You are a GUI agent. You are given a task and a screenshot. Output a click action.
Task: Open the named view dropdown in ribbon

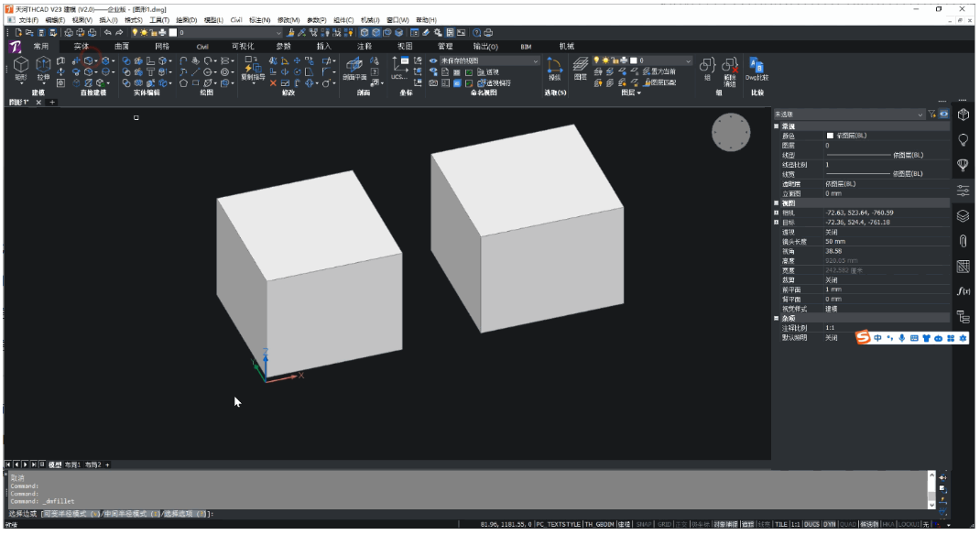[x=536, y=60]
